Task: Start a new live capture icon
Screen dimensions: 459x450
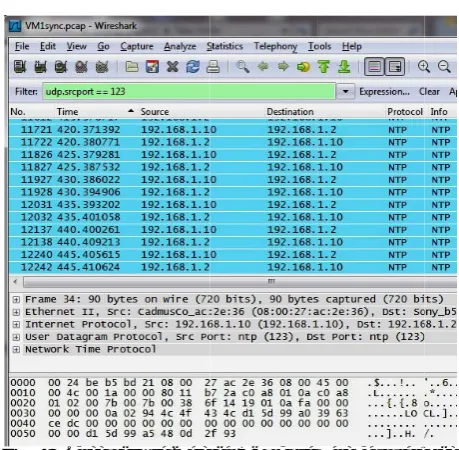Action: point(61,67)
